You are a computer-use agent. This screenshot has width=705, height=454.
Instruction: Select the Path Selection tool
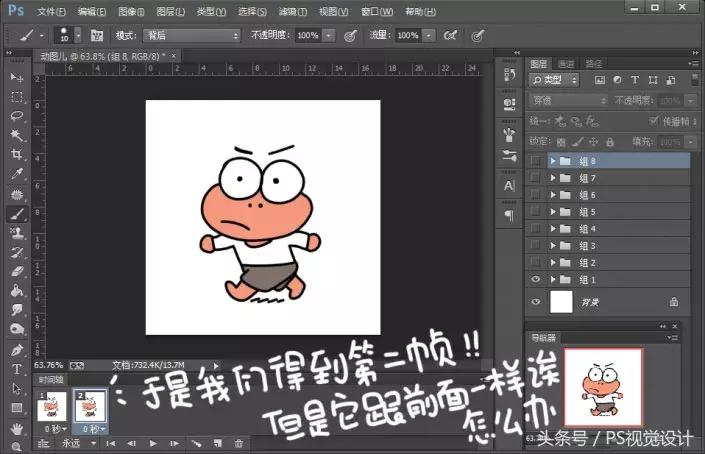[17, 388]
